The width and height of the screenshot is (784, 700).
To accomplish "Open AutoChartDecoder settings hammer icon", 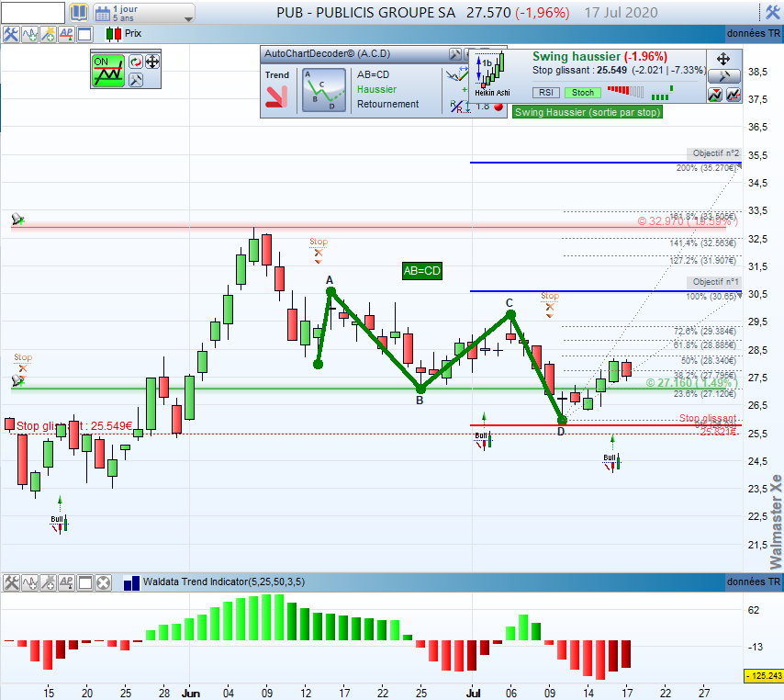I will (455, 54).
